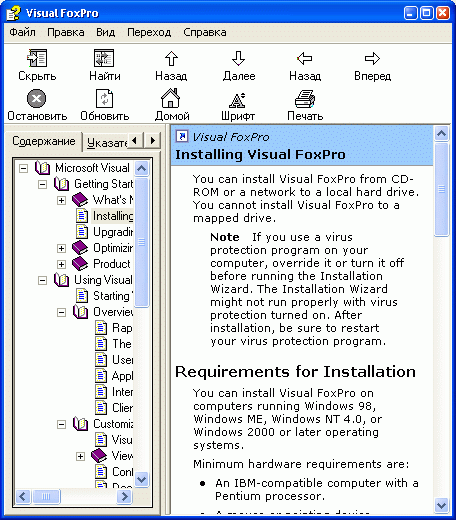This screenshot has height=520, width=456.
Task: Click the Остановить stop icon
Action: click(x=36, y=98)
